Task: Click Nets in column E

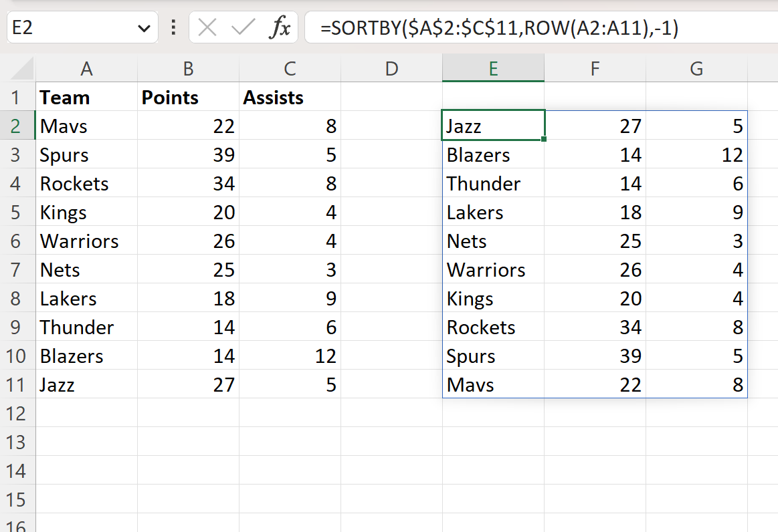Action: 493,241
